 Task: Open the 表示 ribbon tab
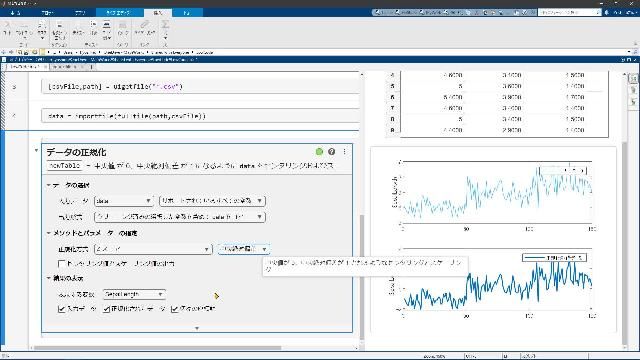(x=187, y=13)
